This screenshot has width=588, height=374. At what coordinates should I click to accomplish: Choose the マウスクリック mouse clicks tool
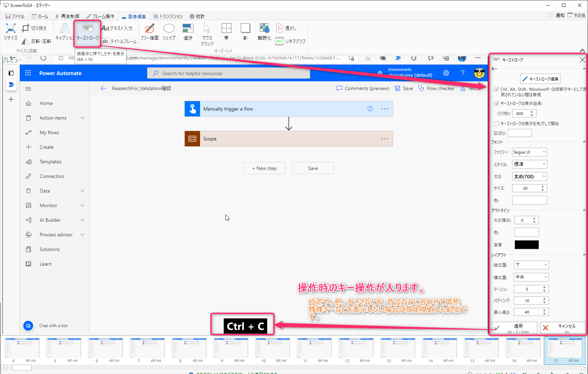coord(207,35)
